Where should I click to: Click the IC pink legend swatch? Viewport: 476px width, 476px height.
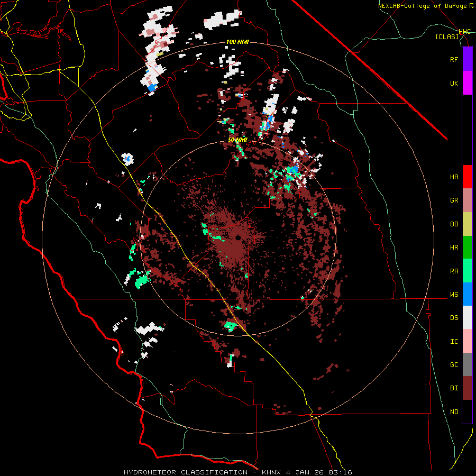pyautogui.click(x=467, y=341)
